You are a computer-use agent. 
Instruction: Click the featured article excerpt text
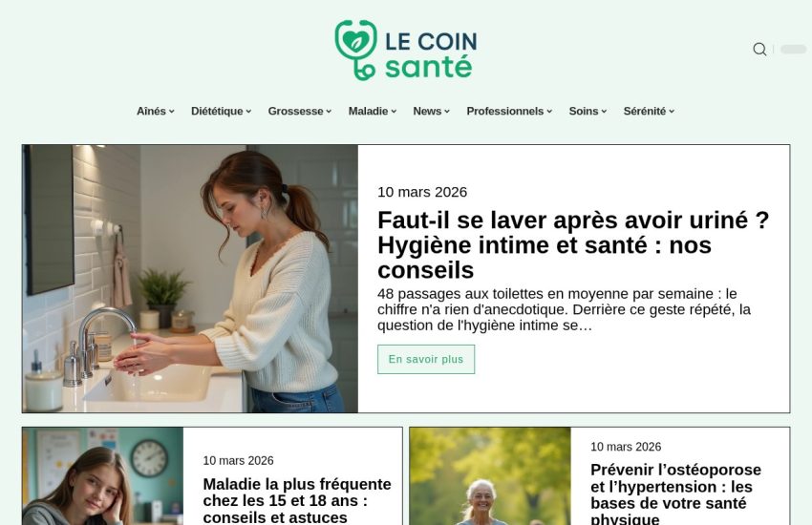[x=564, y=310]
